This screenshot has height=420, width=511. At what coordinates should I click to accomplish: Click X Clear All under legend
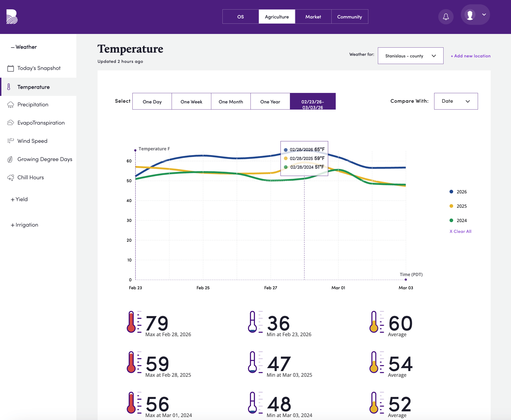tap(460, 231)
